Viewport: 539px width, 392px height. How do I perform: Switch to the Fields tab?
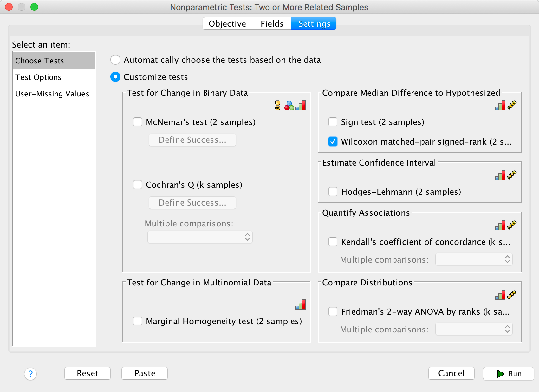(272, 24)
